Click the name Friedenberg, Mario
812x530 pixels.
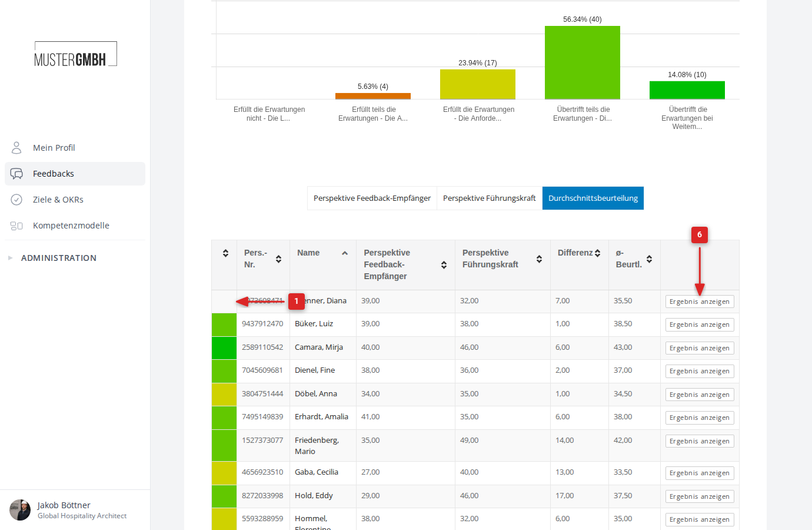pos(317,446)
